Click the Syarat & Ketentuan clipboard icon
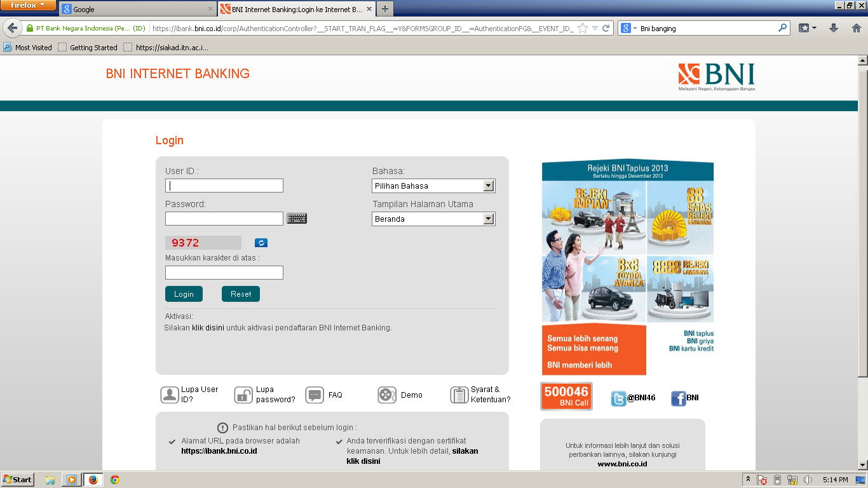 [459, 395]
